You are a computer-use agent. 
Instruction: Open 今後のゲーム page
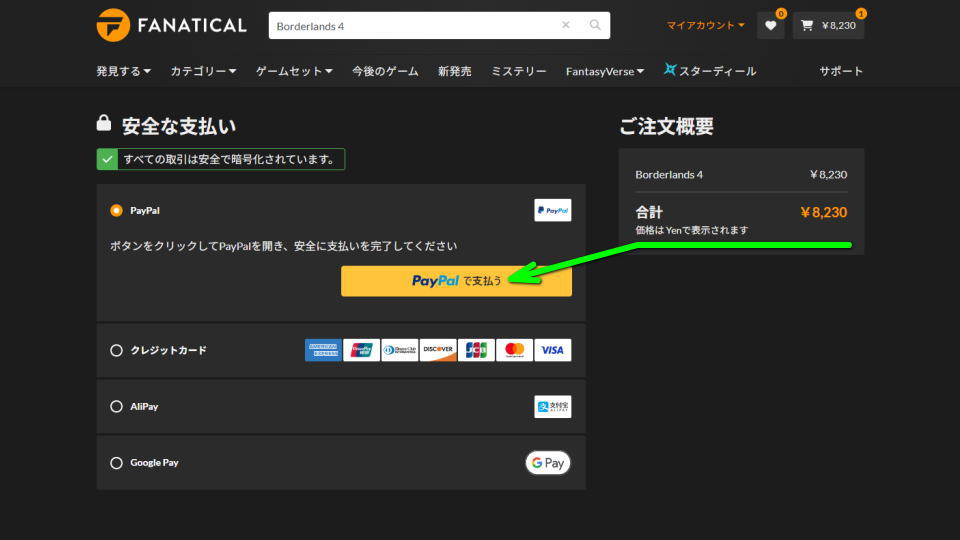pyautogui.click(x=385, y=71)
